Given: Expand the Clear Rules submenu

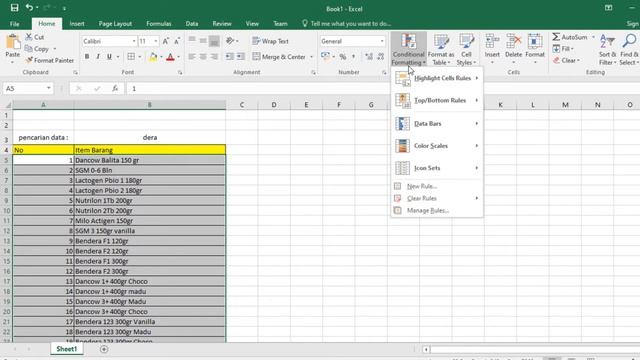Looking at the screenshot, I should coord(437,198).
